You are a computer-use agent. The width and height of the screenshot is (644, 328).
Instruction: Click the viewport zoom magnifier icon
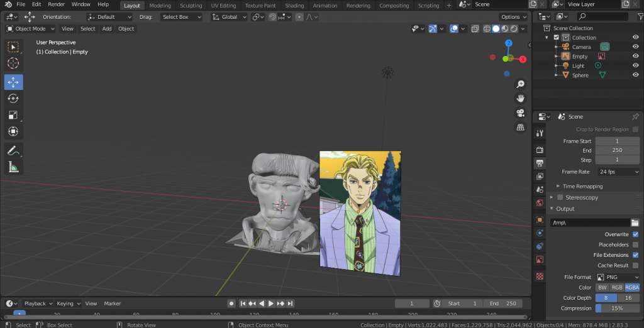(x=520, y=84)
